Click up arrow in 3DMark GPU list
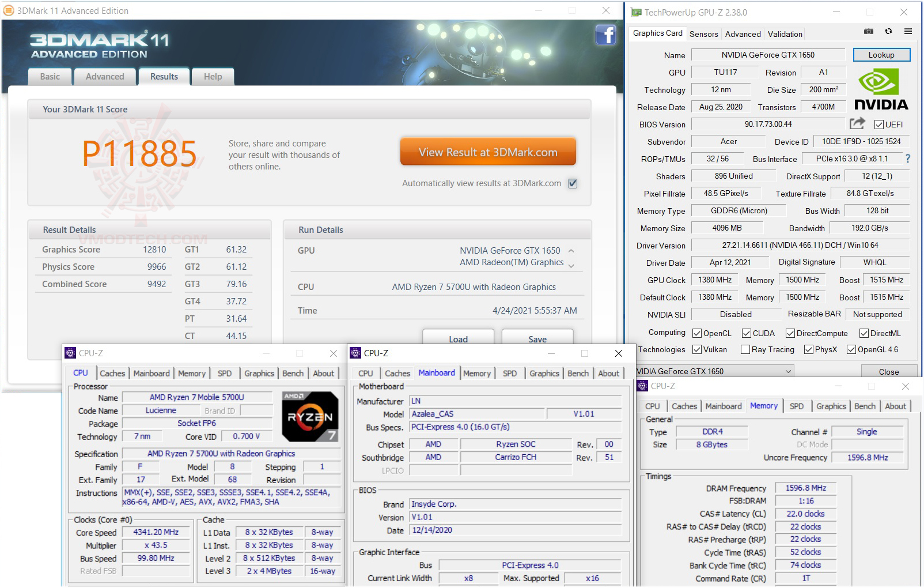 571,251
